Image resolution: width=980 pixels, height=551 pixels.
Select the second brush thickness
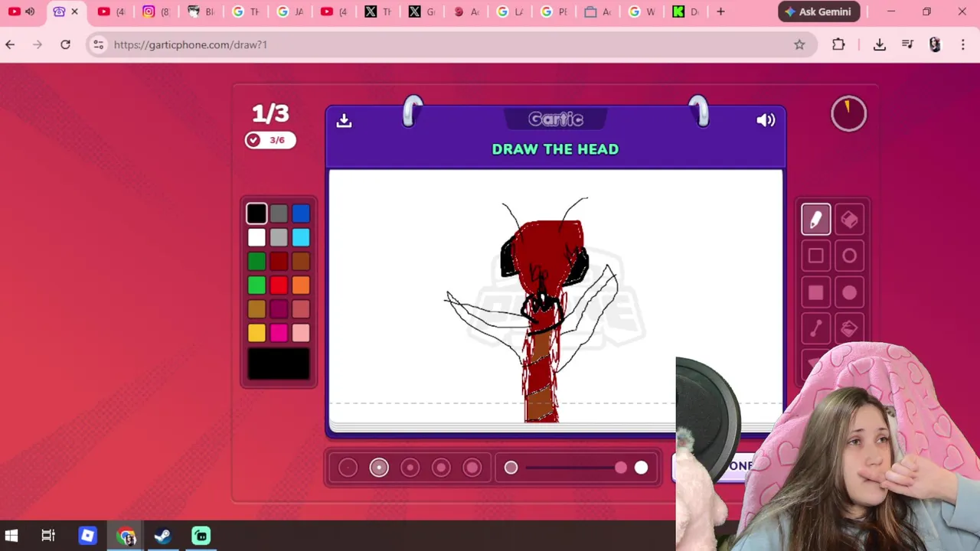click(379, 468)
